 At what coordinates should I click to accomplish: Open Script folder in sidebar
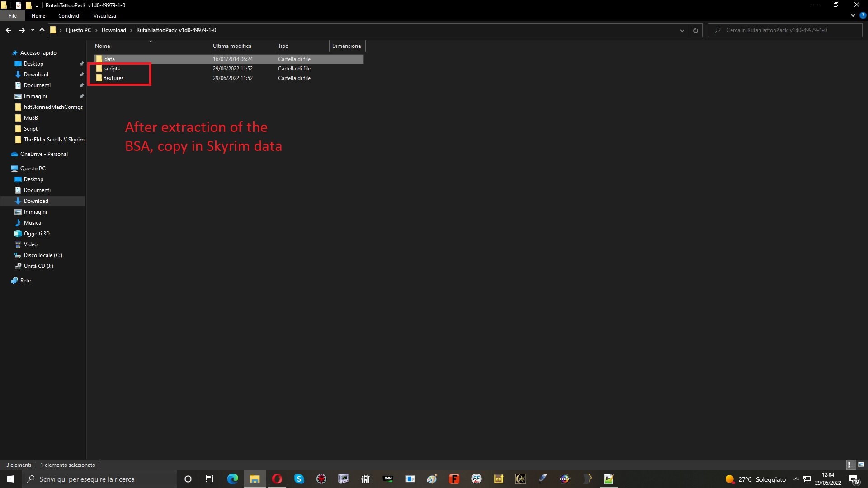coord(30,129)
